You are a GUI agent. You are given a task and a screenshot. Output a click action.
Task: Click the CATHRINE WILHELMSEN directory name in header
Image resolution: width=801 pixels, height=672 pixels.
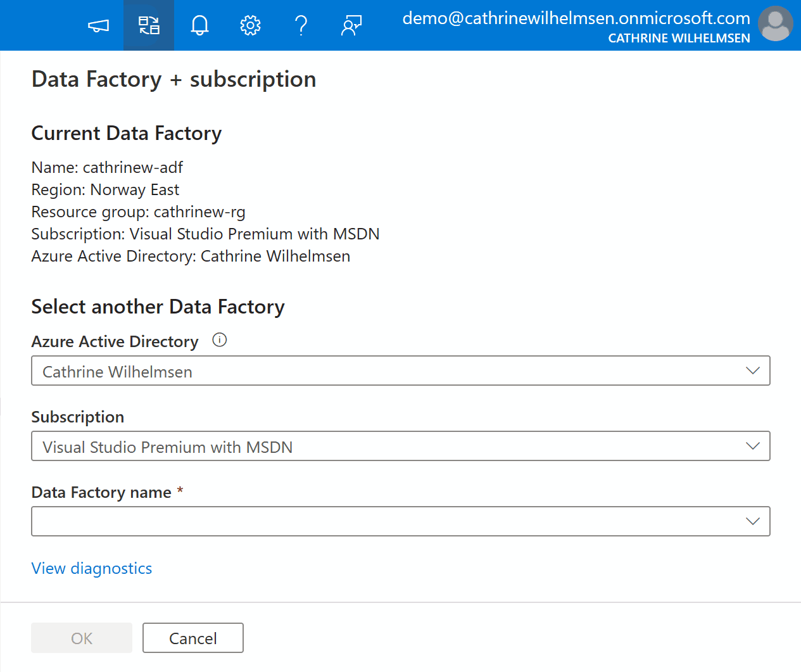pos(679,38)
